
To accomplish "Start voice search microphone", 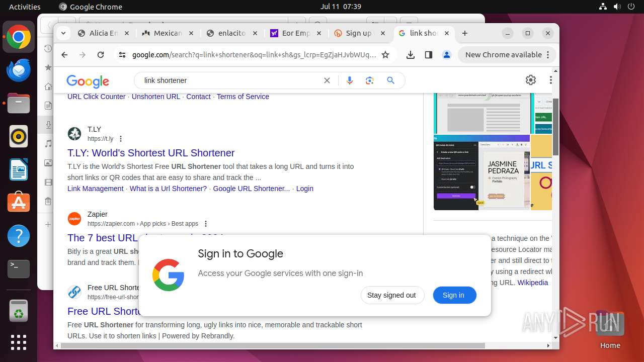I will point(350,80).
